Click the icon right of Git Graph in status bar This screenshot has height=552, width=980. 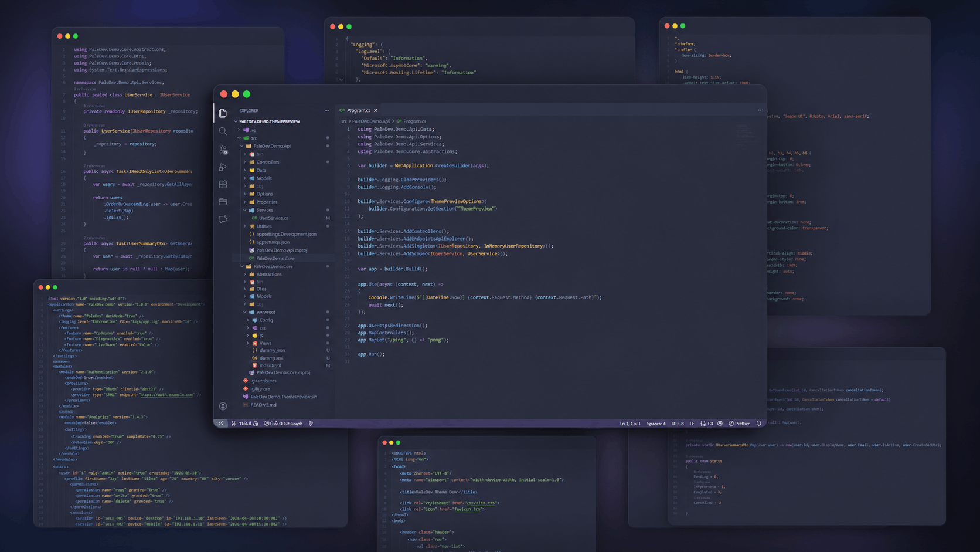click(x=311, y=424)
